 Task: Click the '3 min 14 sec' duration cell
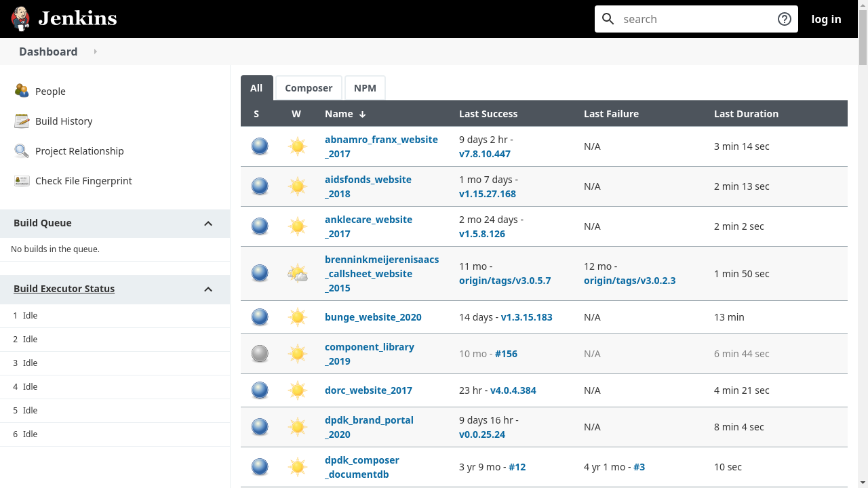[742, 146]
